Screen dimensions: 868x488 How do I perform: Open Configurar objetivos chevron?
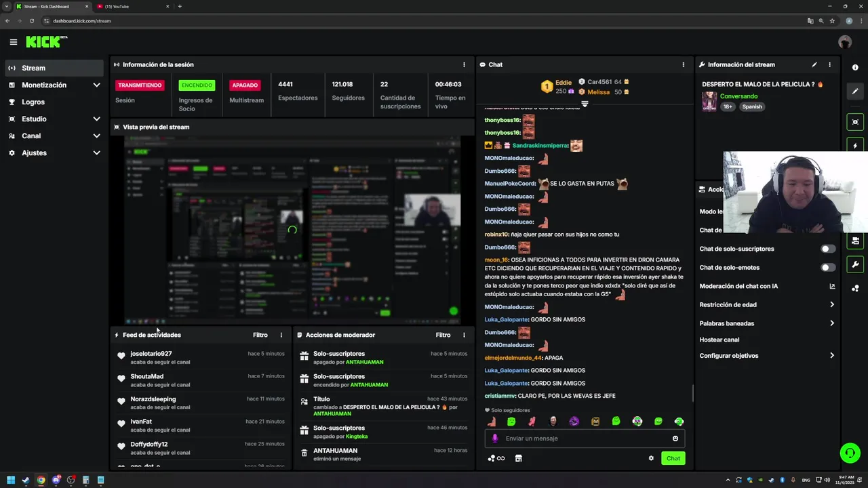point(832,356)
